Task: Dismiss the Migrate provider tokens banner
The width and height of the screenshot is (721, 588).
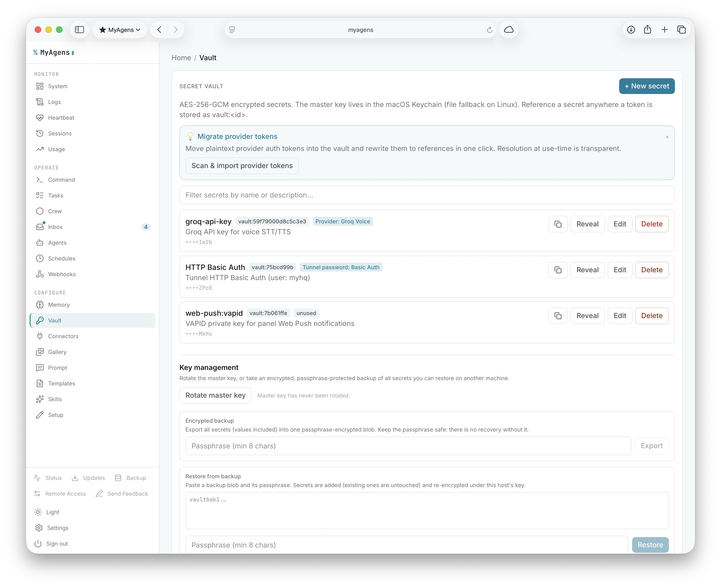Action: [667, 137]
